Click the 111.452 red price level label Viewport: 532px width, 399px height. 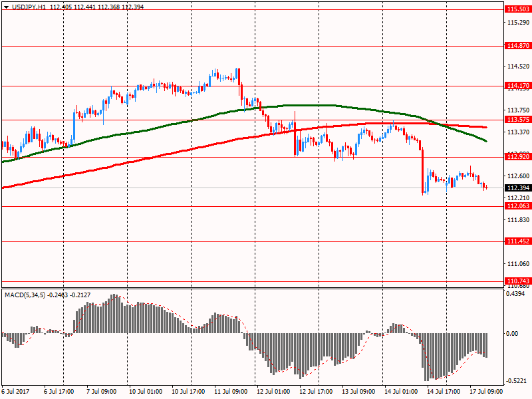[x=518, y=241]
